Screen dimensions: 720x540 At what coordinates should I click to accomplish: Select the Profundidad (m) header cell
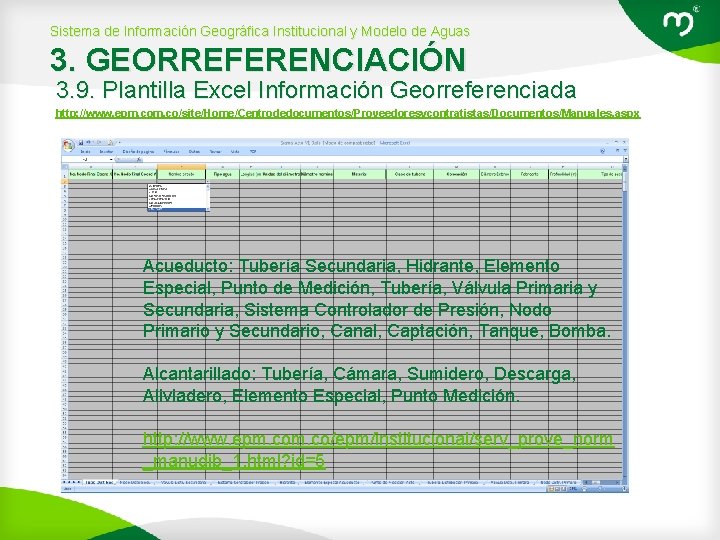(563, 174)
